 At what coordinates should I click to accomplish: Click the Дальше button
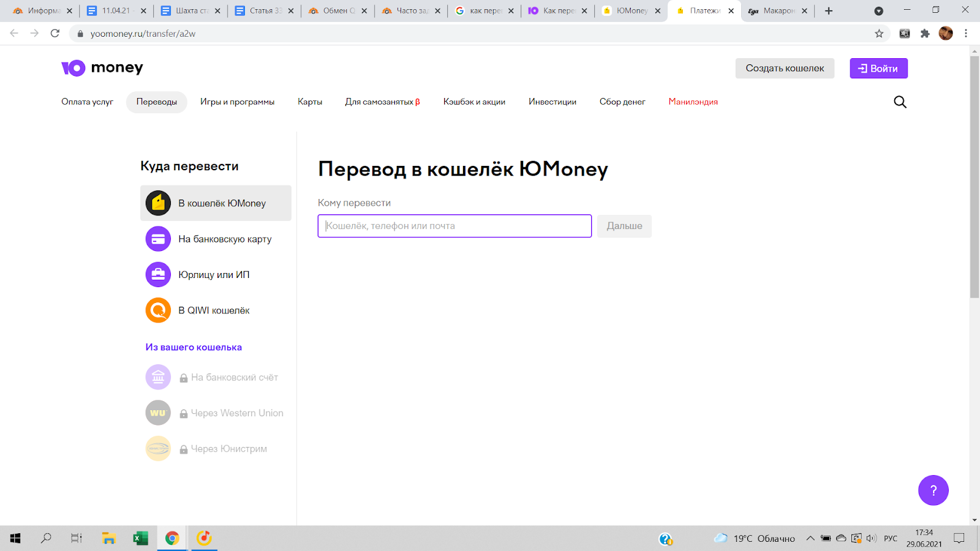pos(624,226)
